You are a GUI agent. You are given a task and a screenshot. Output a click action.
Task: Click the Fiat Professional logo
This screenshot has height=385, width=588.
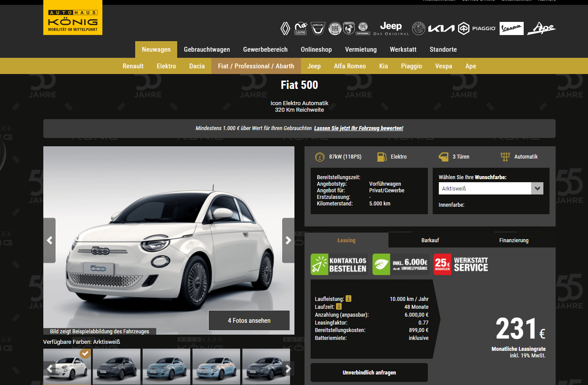[363, 28]
